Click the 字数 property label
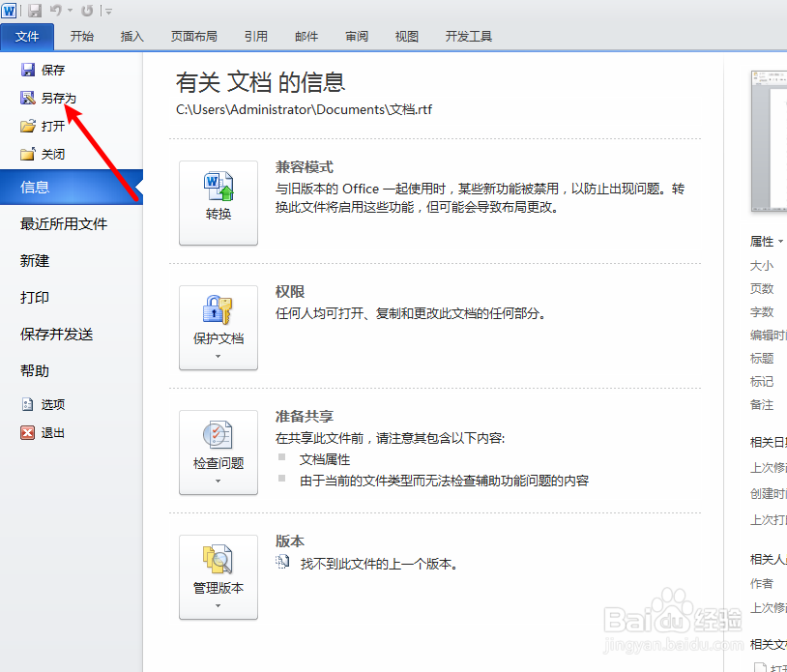Image resolution: width=787 pixels, height=672 pixels. pos(762,311)
